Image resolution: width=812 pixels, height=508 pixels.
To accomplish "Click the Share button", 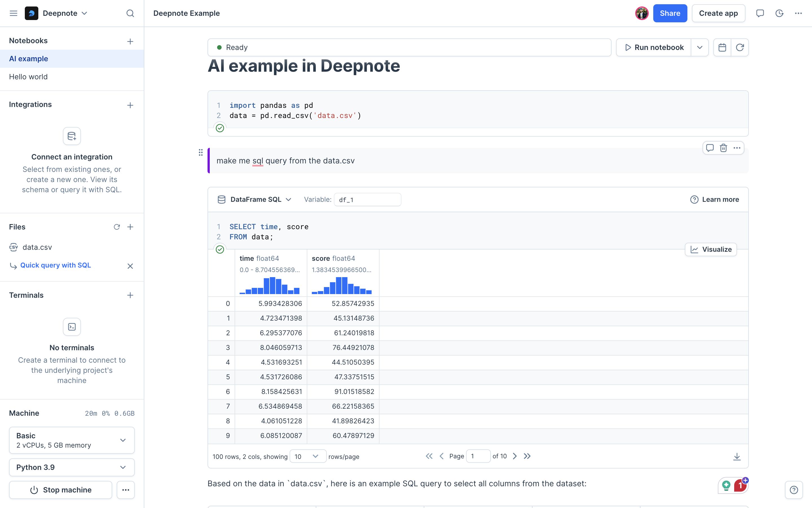I will 670,13.
